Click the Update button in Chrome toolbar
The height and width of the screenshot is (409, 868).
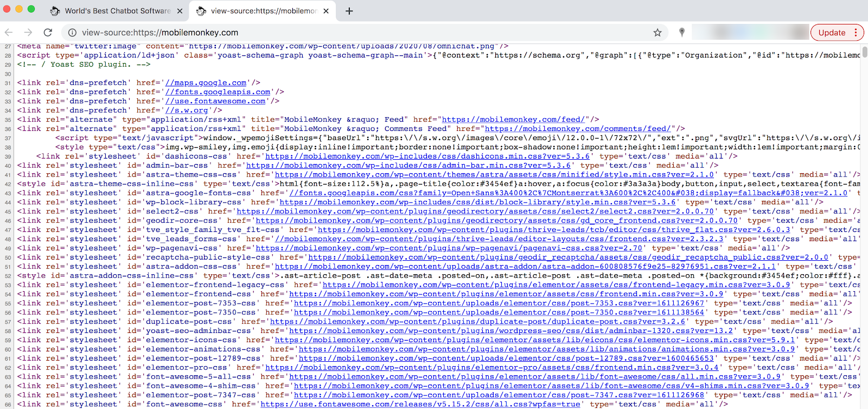(832, 33)
